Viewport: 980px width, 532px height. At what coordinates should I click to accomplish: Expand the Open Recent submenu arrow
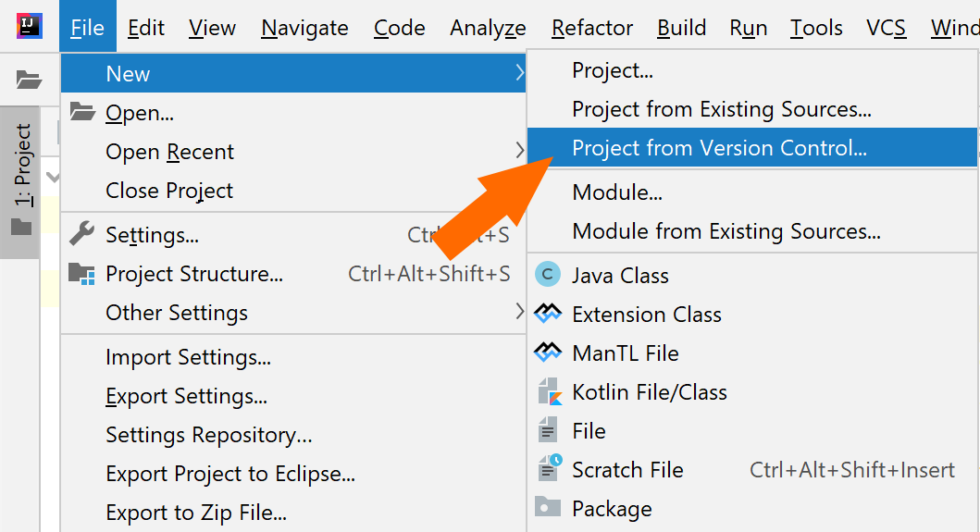click(x=520, y=151)
